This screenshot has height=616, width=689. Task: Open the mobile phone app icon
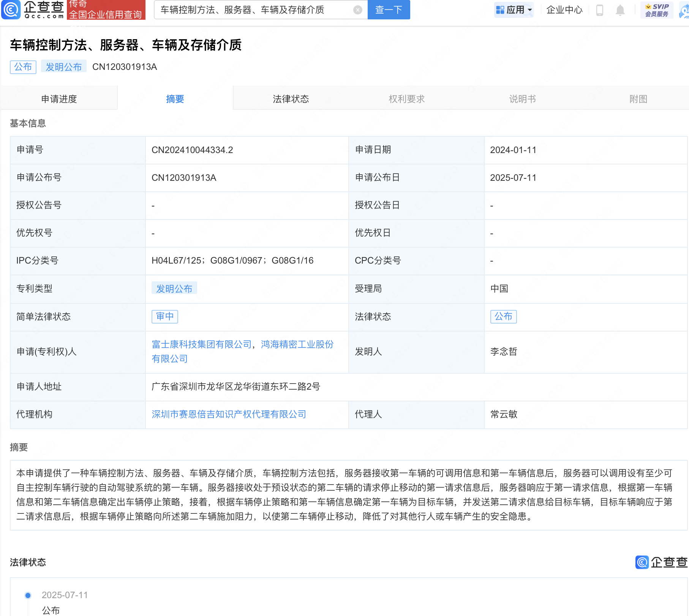click(600, 10)
